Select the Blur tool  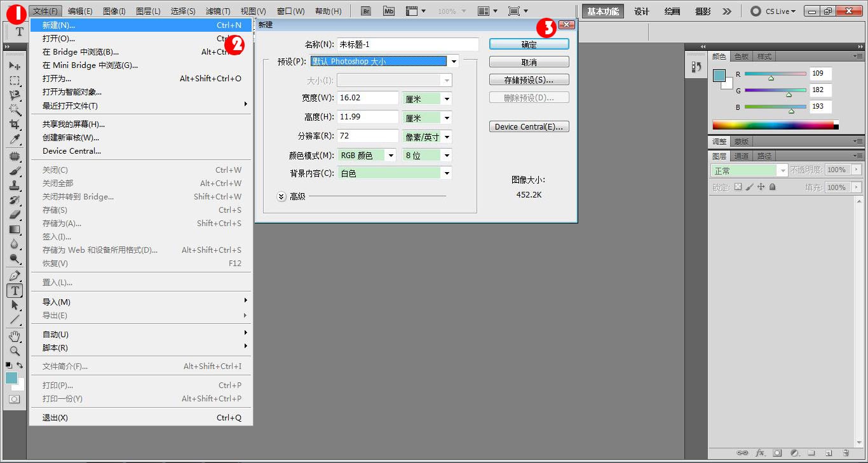15,244
